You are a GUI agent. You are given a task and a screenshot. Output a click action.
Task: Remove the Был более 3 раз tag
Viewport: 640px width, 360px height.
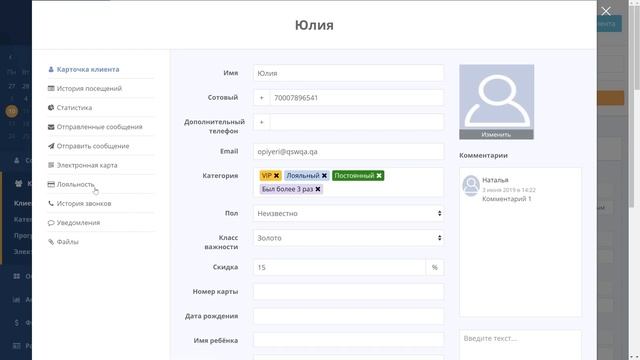318,189
